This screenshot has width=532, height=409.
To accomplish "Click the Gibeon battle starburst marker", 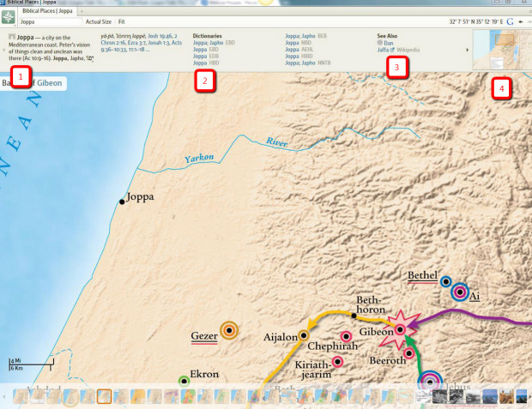I will [x=400, y=329].
